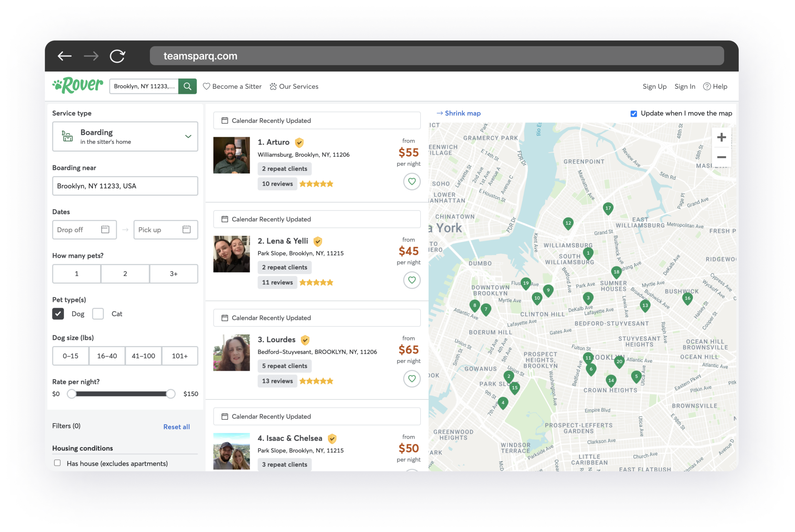Favorite Lena & Yelli with heart icon
This screenshot has height=532, width=795.
click(x=412, y=280)
